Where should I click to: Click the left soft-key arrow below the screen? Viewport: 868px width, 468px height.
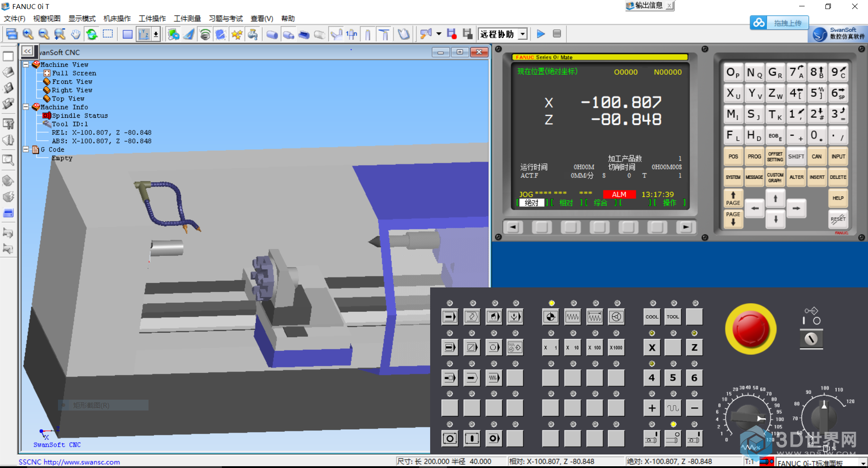513,227
